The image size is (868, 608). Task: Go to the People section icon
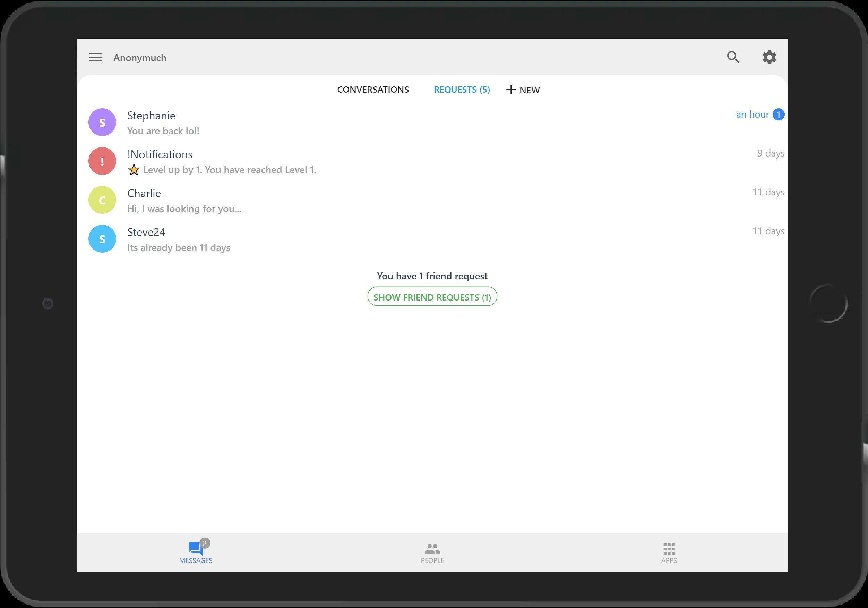pos(432,548)
